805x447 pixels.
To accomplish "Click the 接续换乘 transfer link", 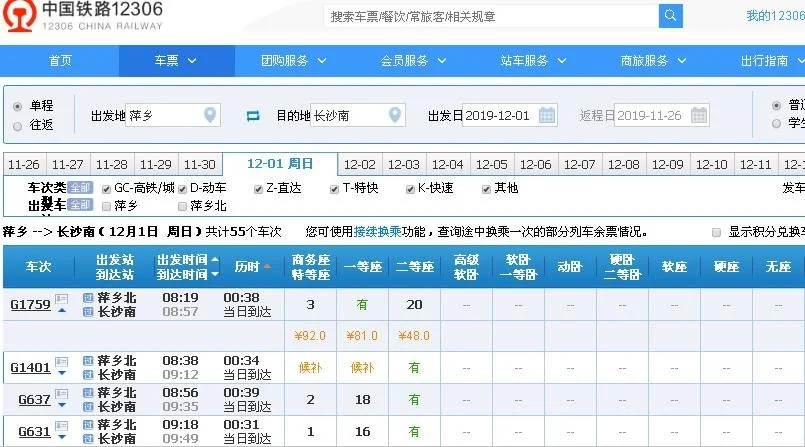I will coord(377,232).
